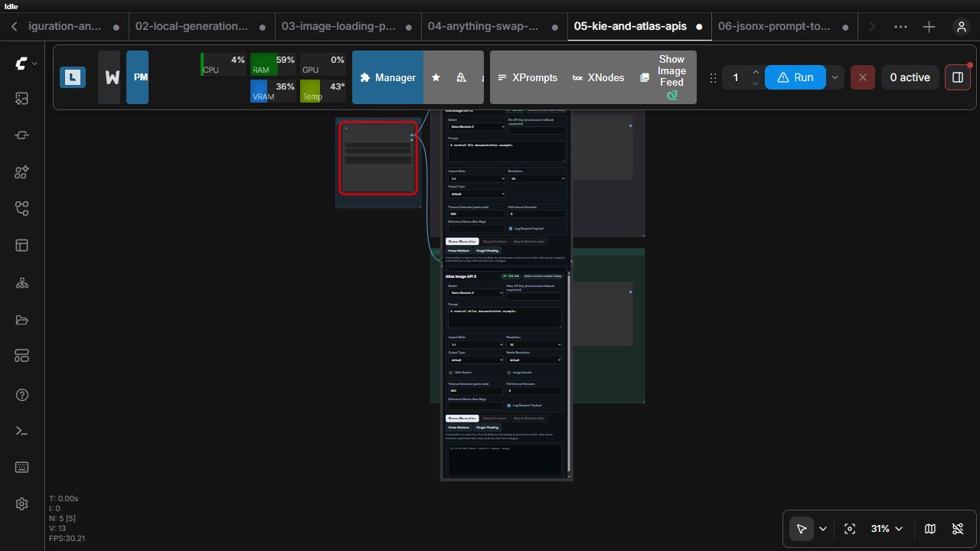980x551 pixels.
Task: Open the console terminal icon
Action: pos(21,431)
